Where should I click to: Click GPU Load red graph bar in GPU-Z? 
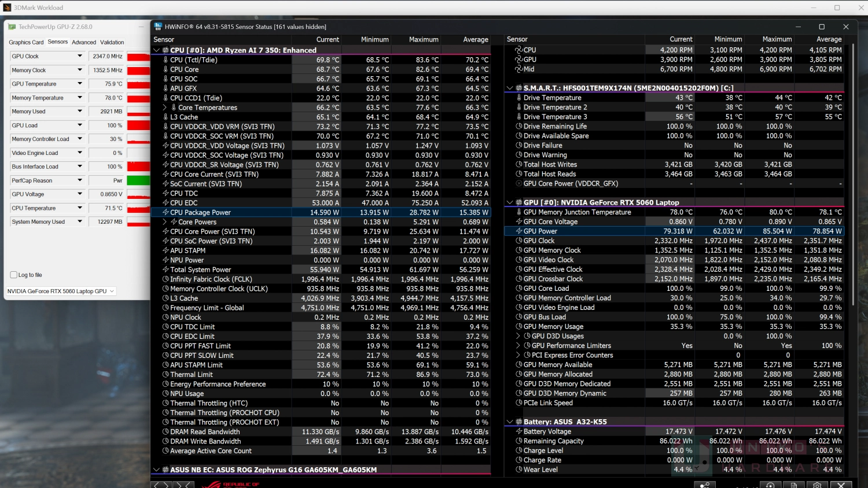coord(138,125)
